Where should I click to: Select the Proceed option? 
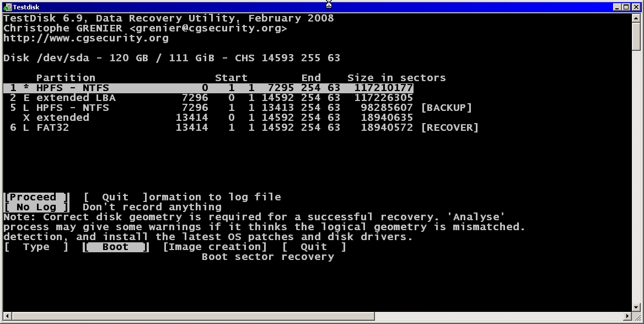pos(36,197)
